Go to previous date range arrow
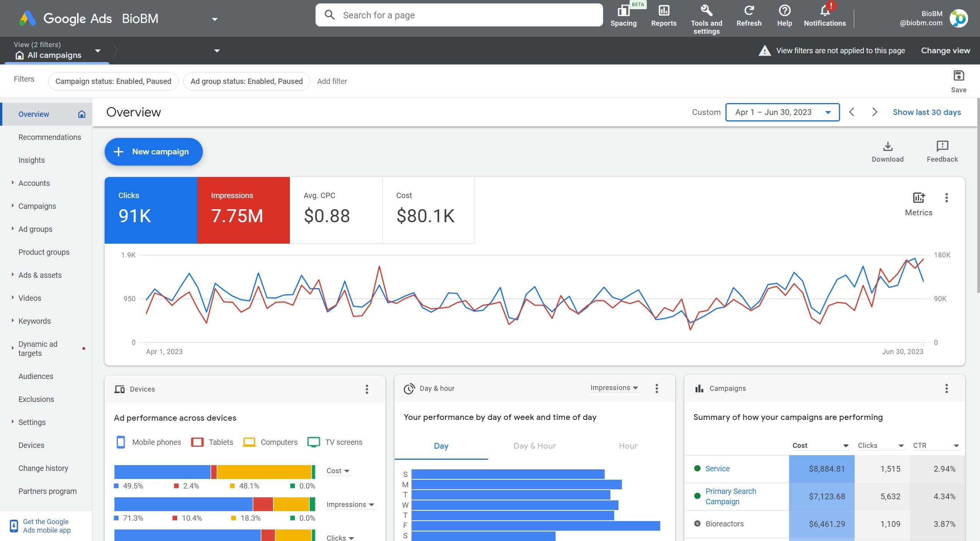This screenshot has width=980, height=541. (x=852, y=112)
